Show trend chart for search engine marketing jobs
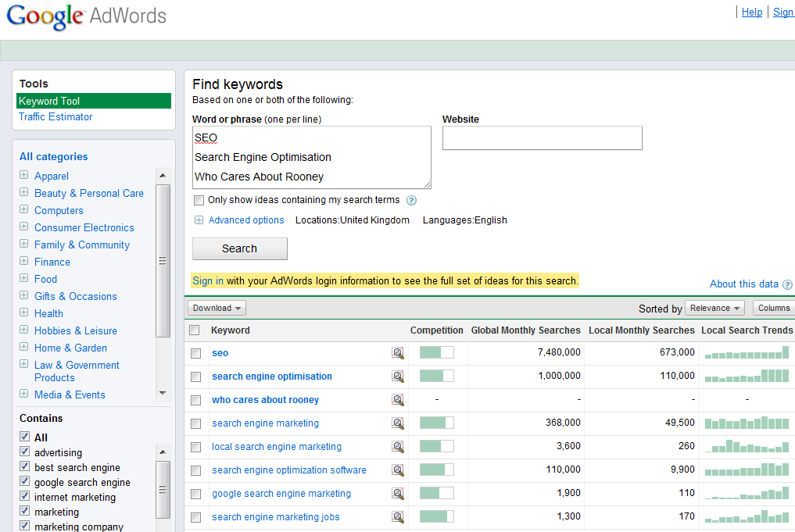 tap(747, 516)
